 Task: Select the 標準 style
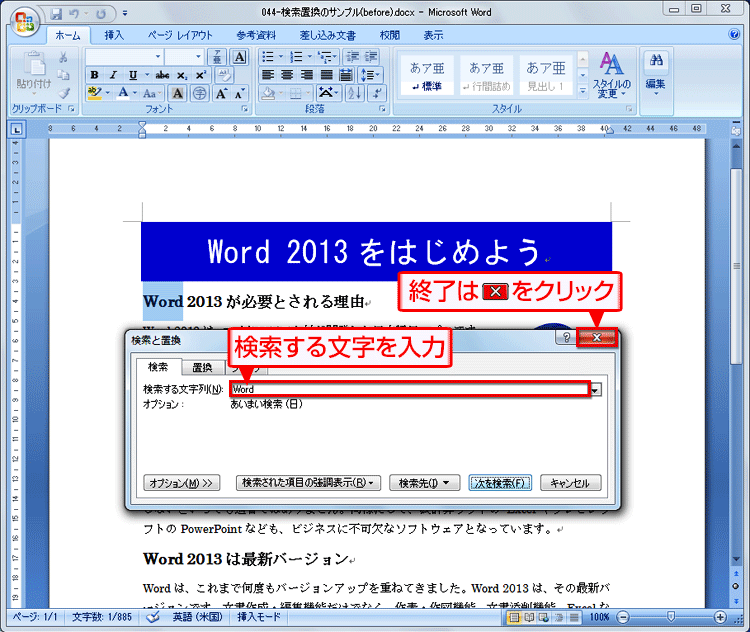point(427,76)
